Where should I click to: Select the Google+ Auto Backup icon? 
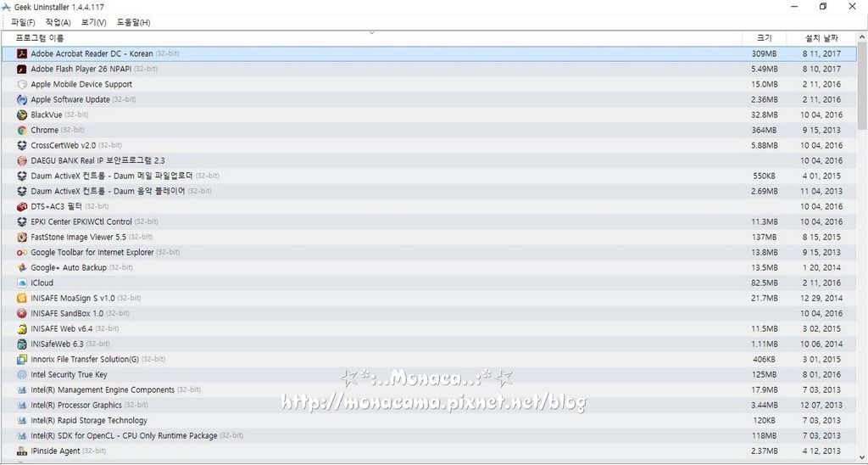click(21, 267)
